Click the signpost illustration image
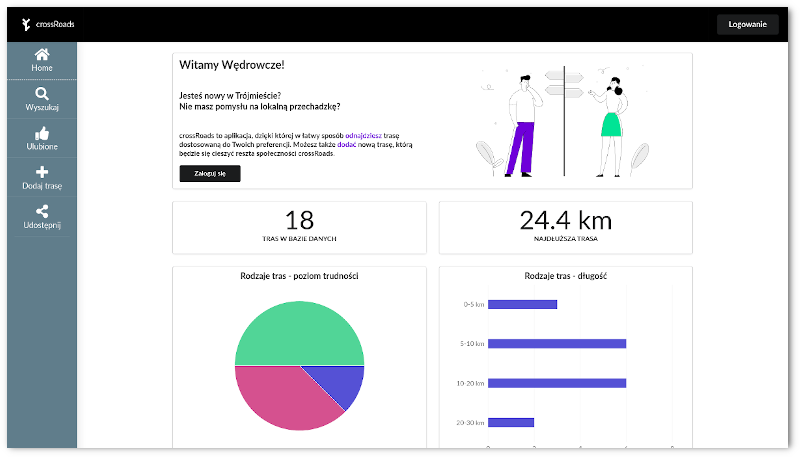Screen dimensions: 800x457 565,120
